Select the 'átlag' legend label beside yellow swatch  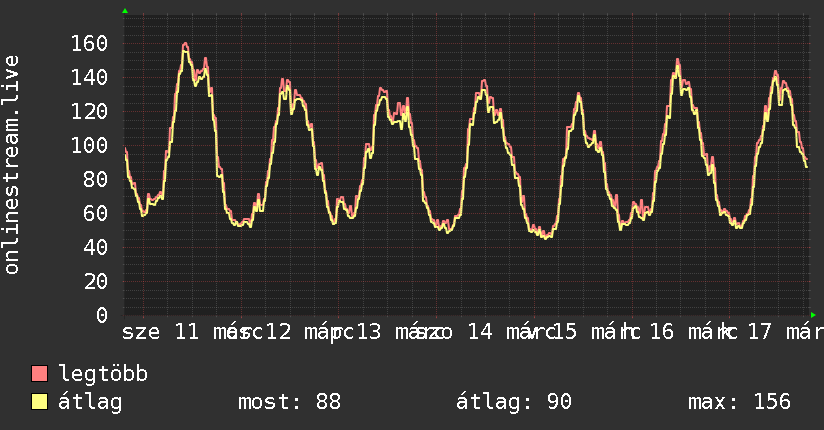coord(90,402)
